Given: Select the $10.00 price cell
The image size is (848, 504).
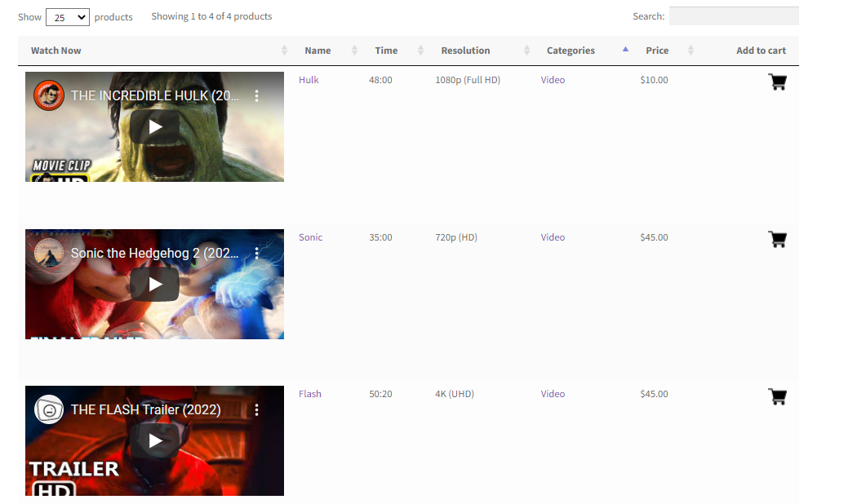Looking at the screenshot, I should point(654,80).
